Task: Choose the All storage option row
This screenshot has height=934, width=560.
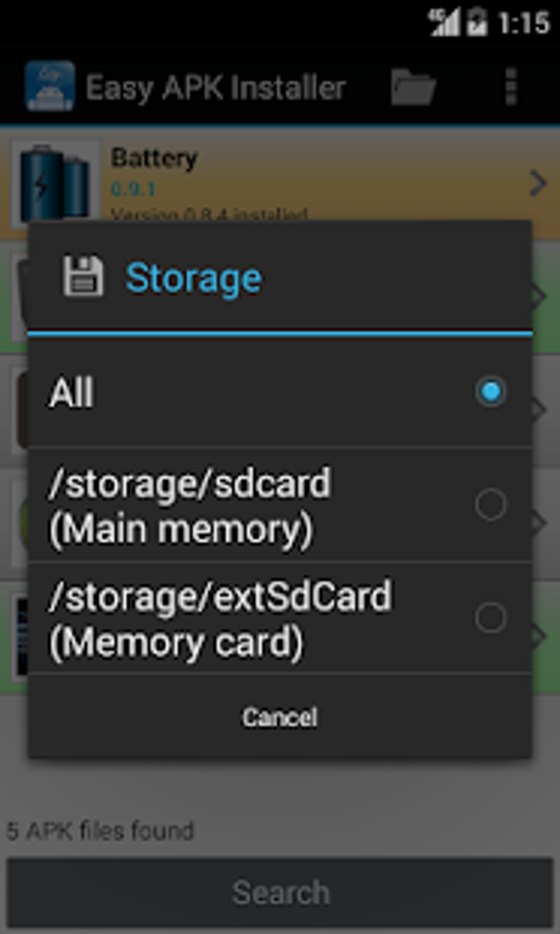Action: pos(280,392)
